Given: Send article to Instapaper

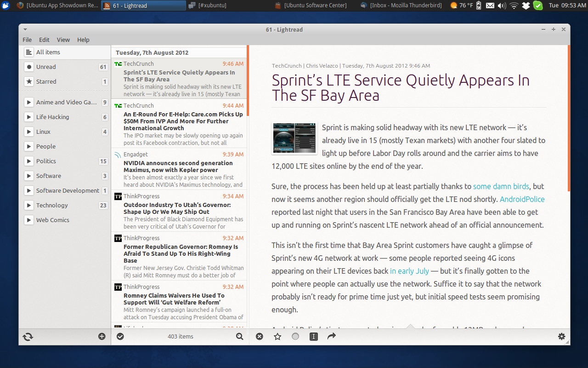Looking at the screenshot, I should click(x=313, y=336).
